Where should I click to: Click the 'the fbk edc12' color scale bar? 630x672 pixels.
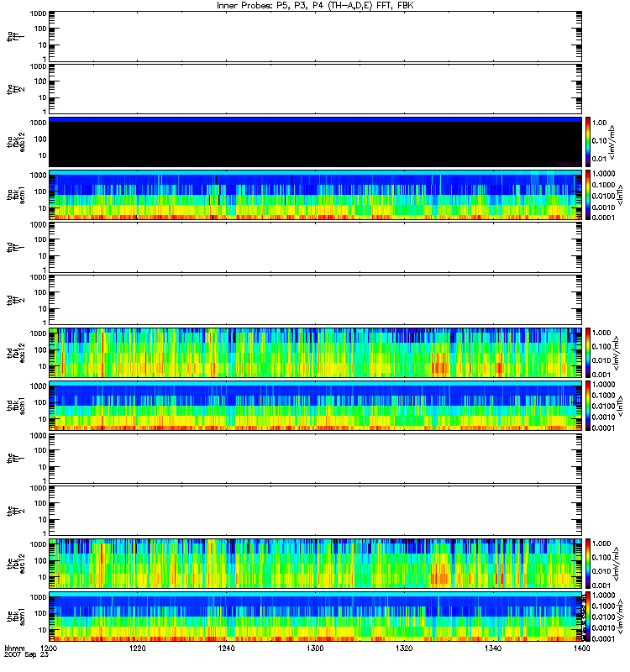(588, 564)
